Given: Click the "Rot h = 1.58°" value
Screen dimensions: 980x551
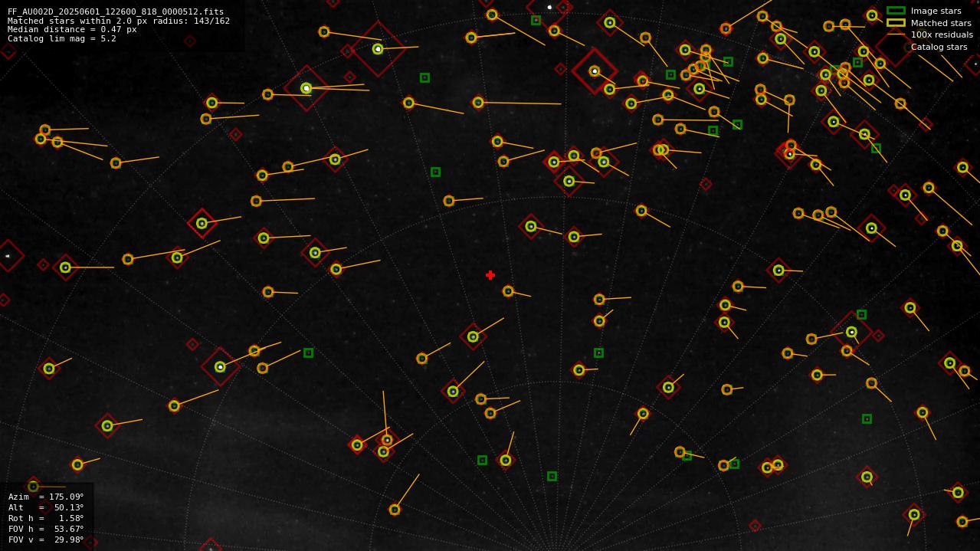Looking at the screenshot, I should (46, 518).
